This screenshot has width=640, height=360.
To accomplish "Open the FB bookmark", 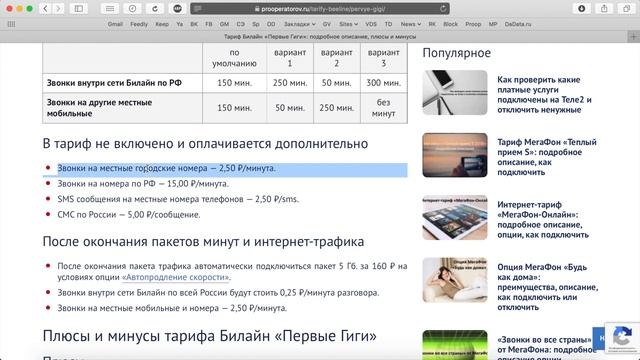I will click(209, 24).
